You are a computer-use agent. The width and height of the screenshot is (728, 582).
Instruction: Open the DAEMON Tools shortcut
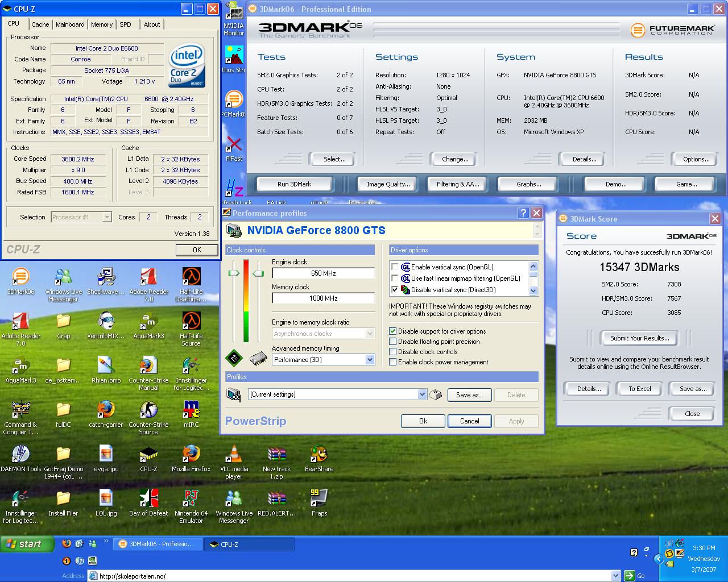click(x=20, y=455)
